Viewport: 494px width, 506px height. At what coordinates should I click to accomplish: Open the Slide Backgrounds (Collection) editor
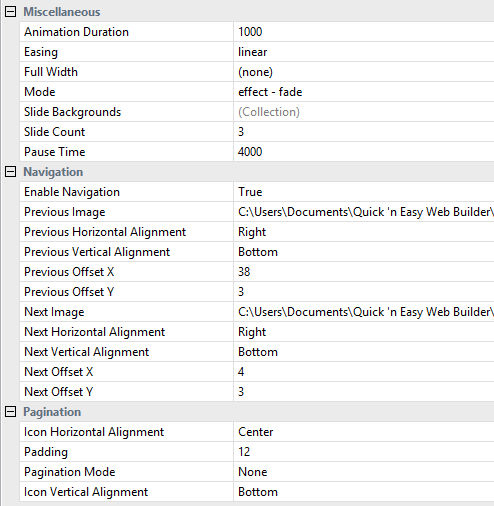tap(364, 112)
